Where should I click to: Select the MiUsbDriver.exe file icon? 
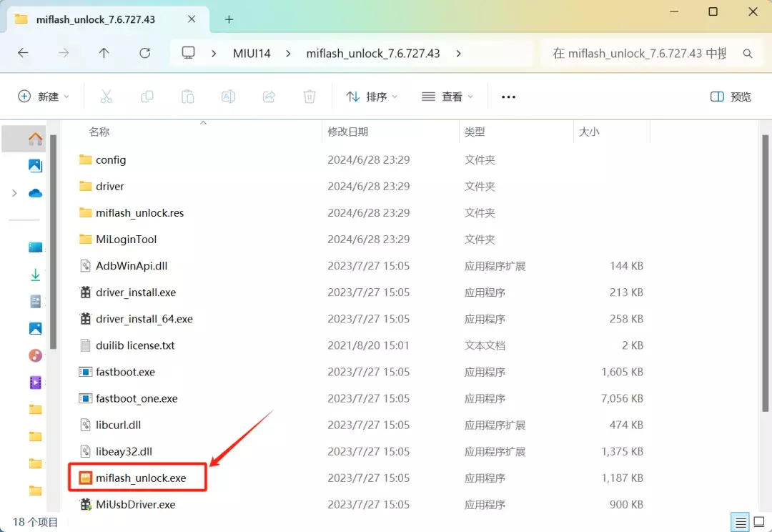(x=85, y=504)
